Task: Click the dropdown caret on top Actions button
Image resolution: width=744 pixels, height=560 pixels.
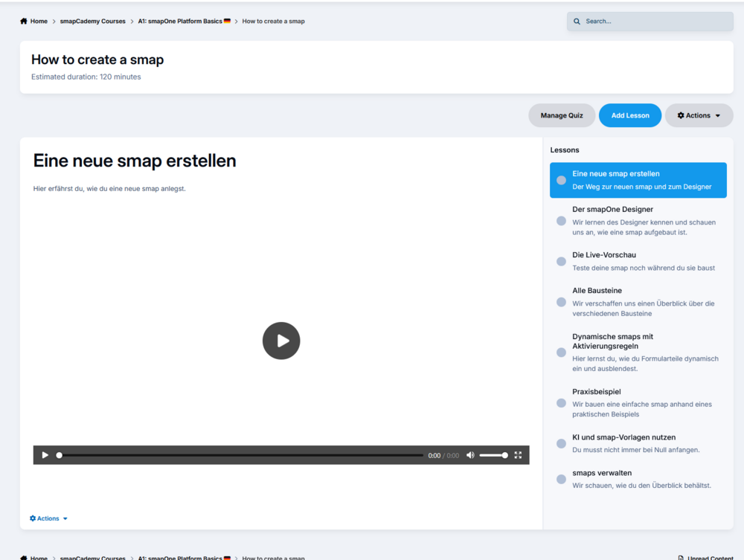Action: (x=718, y=116)
